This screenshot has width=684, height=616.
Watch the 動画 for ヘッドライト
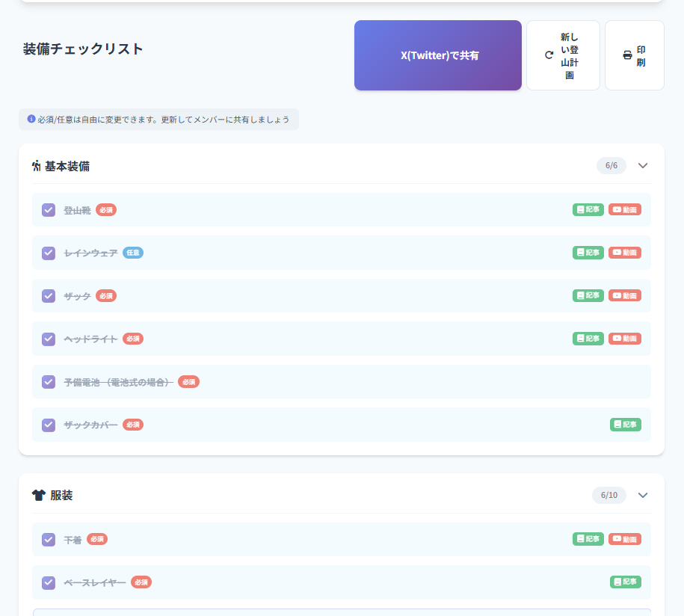tap(624, 339)
